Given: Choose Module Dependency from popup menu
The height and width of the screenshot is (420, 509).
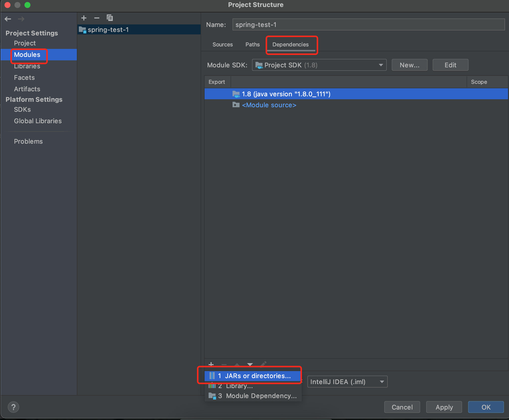Looking at the screenshot, I should pos(261,396).
